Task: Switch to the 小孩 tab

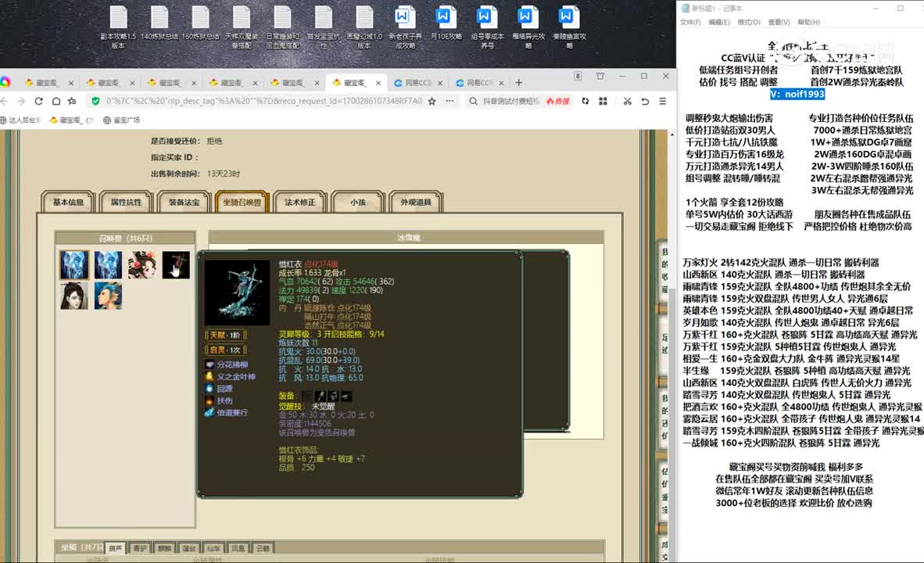Action: pyautogui.click(x=358, y=203)
